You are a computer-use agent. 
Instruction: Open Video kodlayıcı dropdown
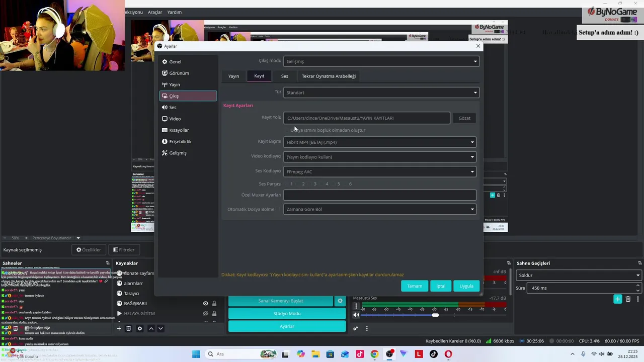coord(379,157)
